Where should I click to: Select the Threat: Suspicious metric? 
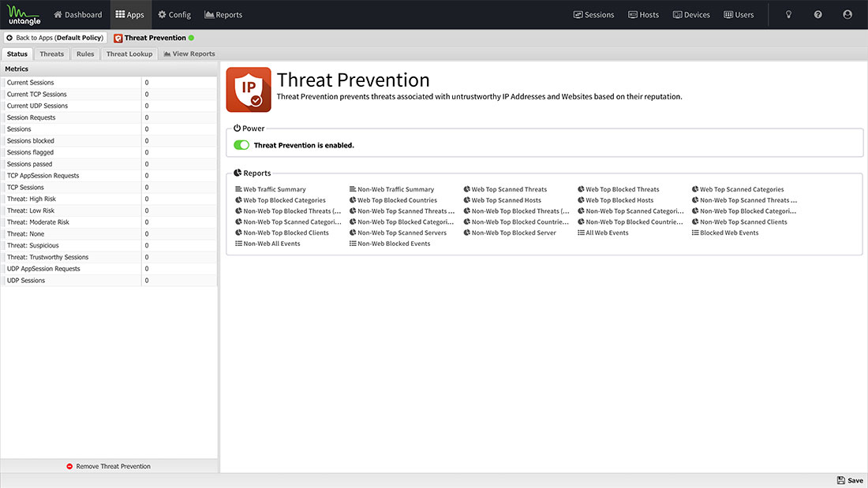tap(109, 245)
